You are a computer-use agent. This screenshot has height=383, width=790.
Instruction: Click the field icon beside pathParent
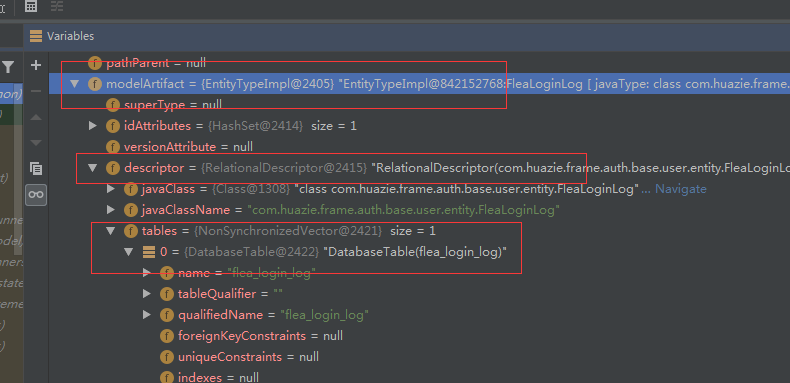94,63
